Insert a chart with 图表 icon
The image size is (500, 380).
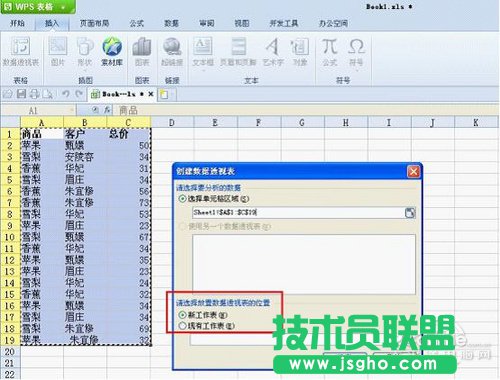point(142,46)
